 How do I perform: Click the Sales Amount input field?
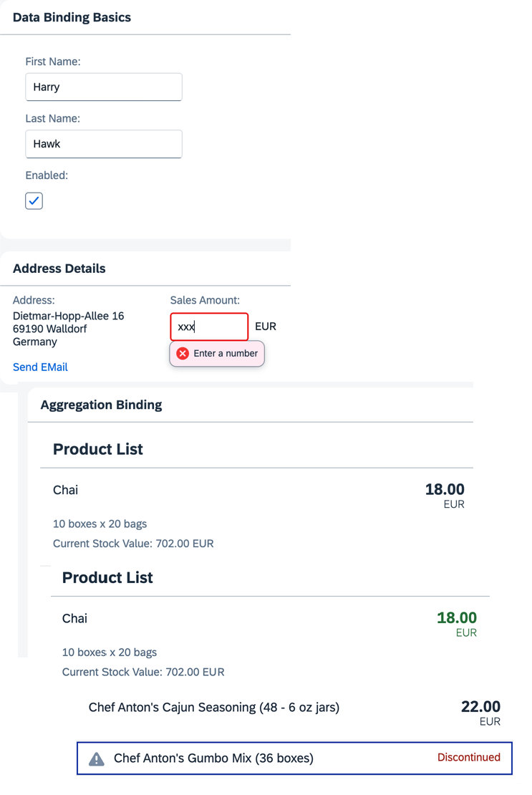tap(209, 327)
